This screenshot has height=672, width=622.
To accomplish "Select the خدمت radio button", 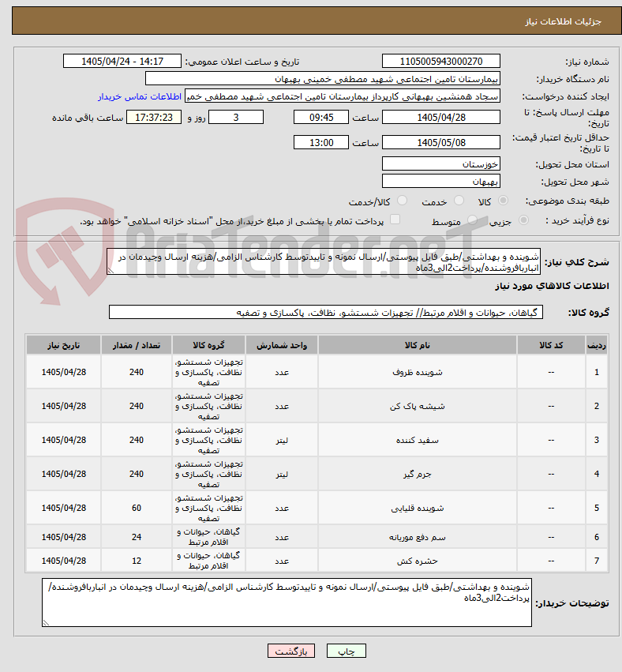I will click(459, 201).
